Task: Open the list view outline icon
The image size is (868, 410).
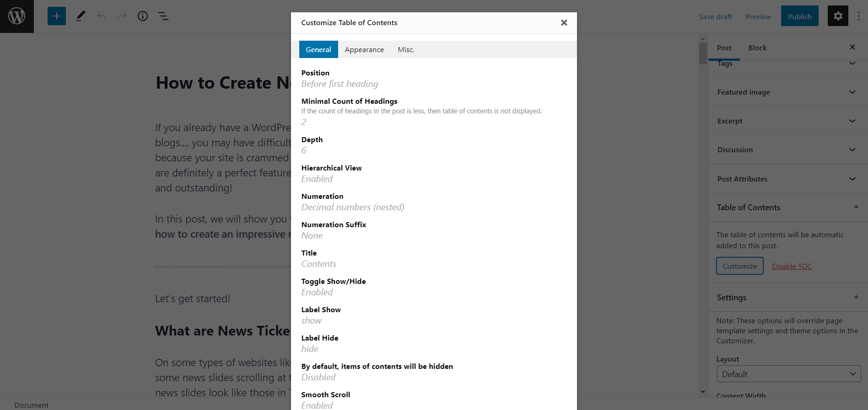Action: (x=163, y=16)
